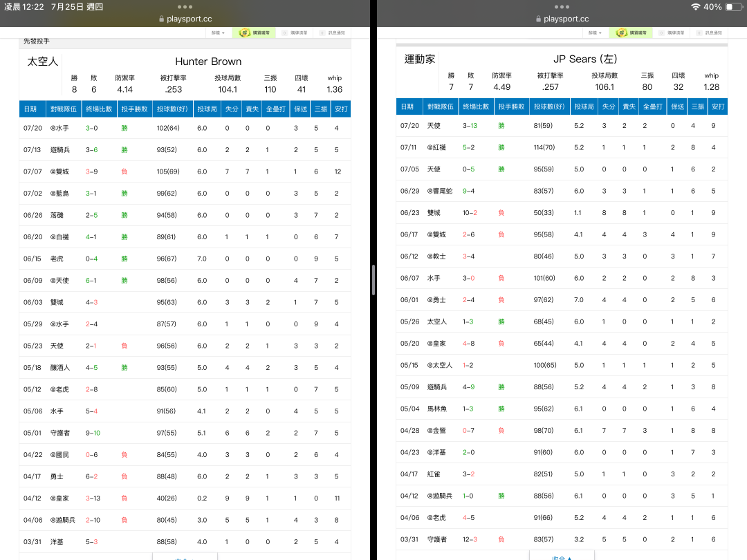Select JP Sears' 06/07 水手 game row
This screenshot has height=560, width=747.
tap(562, 278)
